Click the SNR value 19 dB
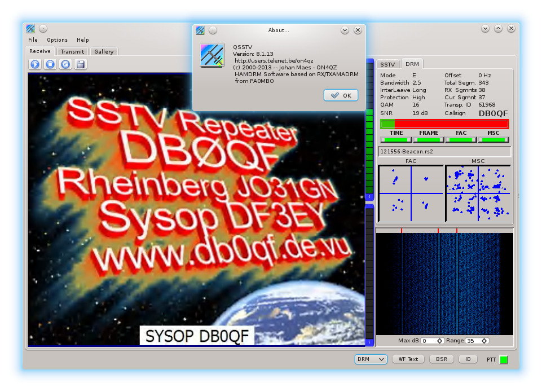 pos(420,113)
